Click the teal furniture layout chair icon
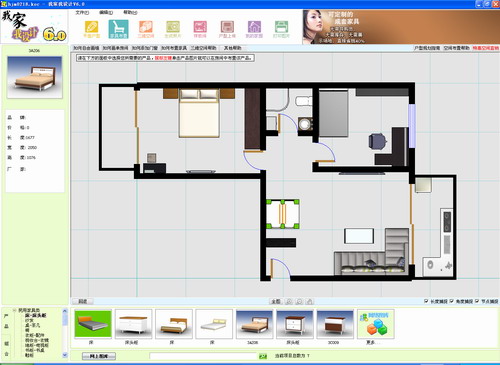 click(118, 29)
